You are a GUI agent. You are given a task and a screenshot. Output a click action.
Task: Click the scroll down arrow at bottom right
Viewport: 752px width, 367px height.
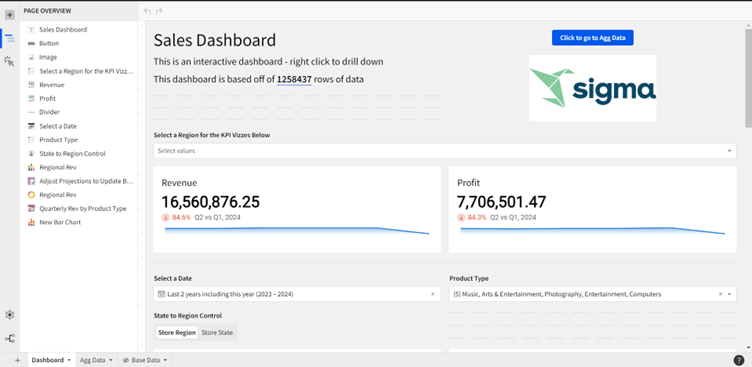[748, 347]
